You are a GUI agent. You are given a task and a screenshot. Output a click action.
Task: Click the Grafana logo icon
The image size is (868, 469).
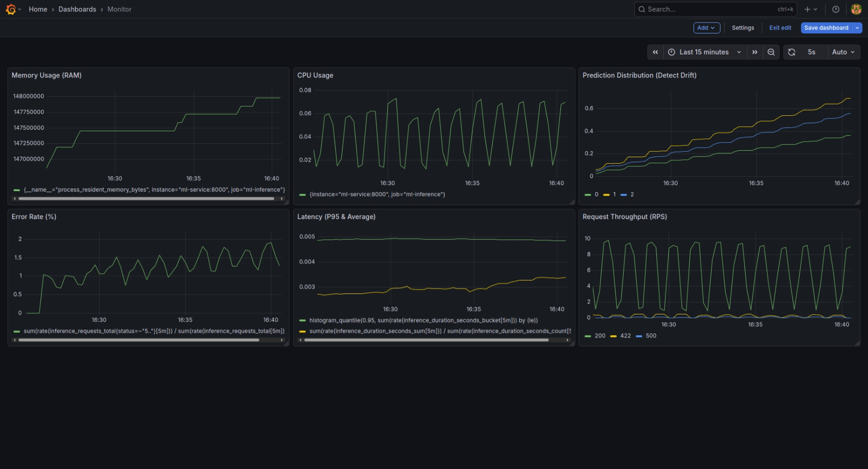point(10,9)
